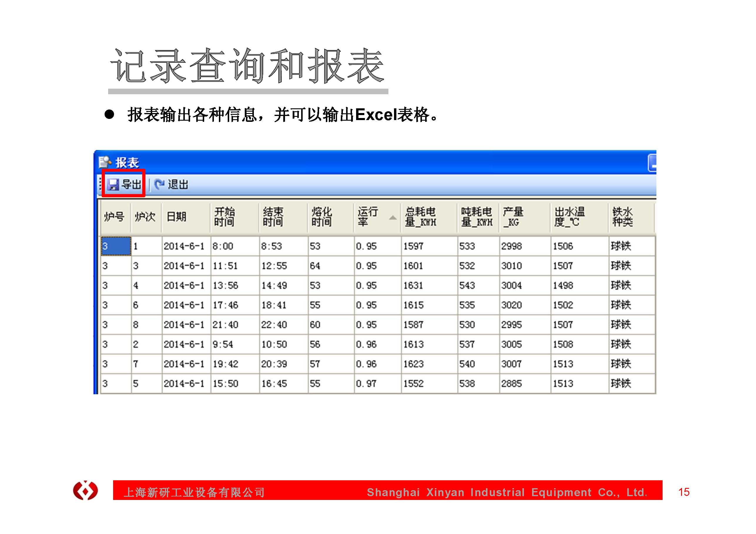This screenshot has height=534, width=756.
Task: Click the cell with value 1552
Action: (x=429, y=384)
